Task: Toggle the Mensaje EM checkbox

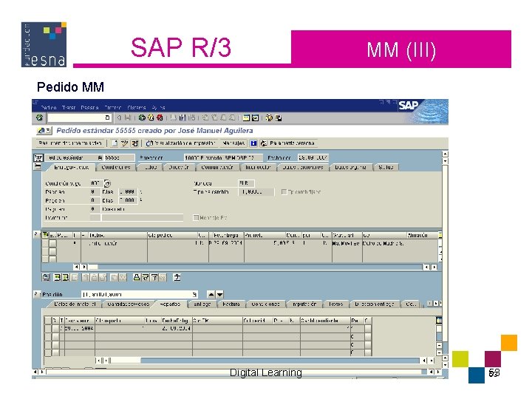Action: 196,217
